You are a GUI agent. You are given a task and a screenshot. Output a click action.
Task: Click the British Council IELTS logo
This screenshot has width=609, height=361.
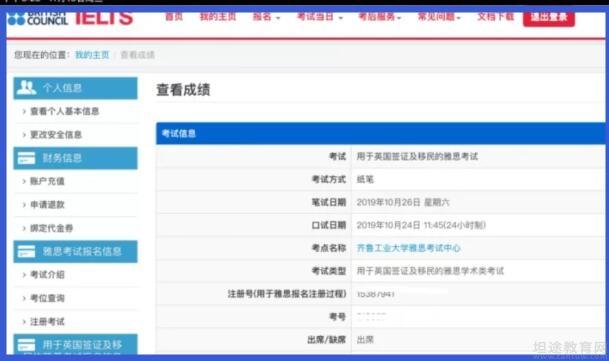(71, 19)
